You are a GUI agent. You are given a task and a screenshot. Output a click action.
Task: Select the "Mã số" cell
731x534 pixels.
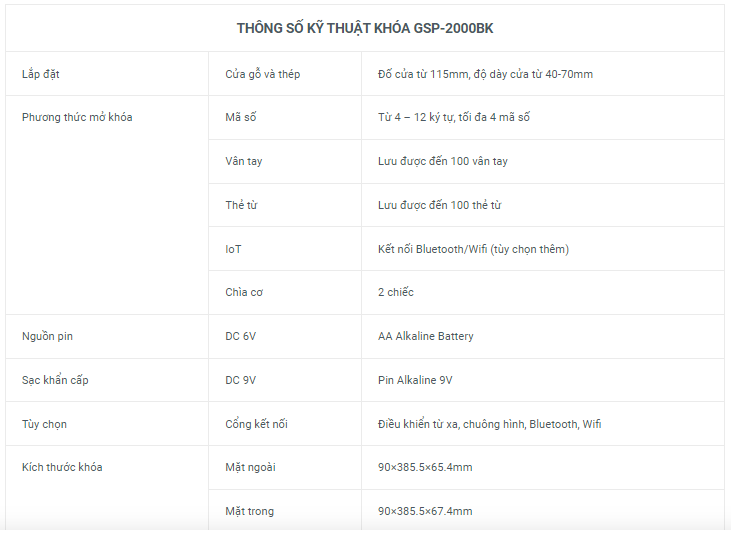(x=241, y=118)
